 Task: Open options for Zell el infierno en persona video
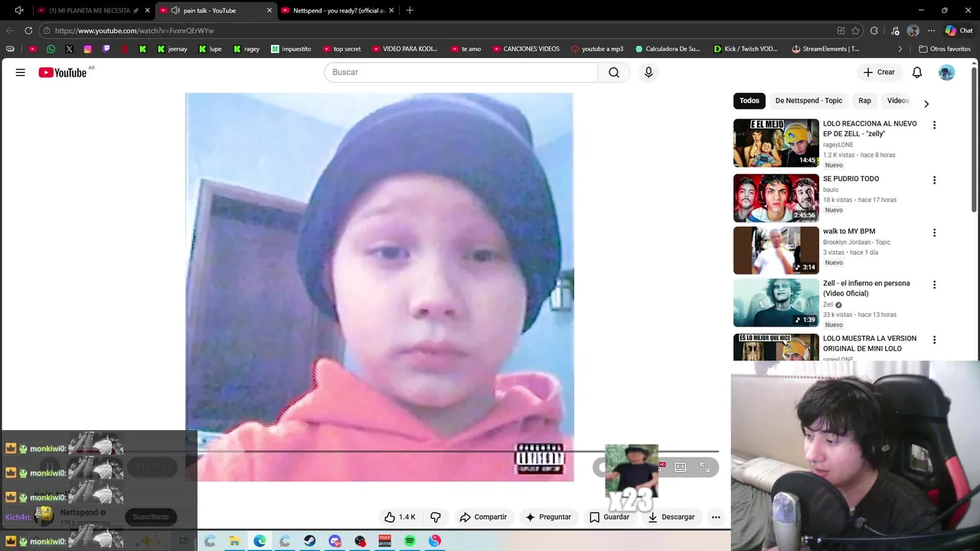pos(934,285)
